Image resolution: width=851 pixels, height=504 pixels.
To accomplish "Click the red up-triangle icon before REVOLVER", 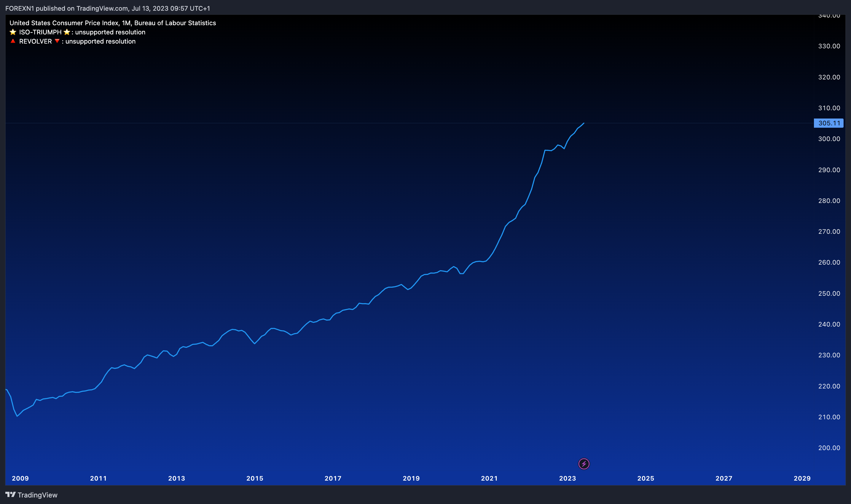I will point(13,41).
